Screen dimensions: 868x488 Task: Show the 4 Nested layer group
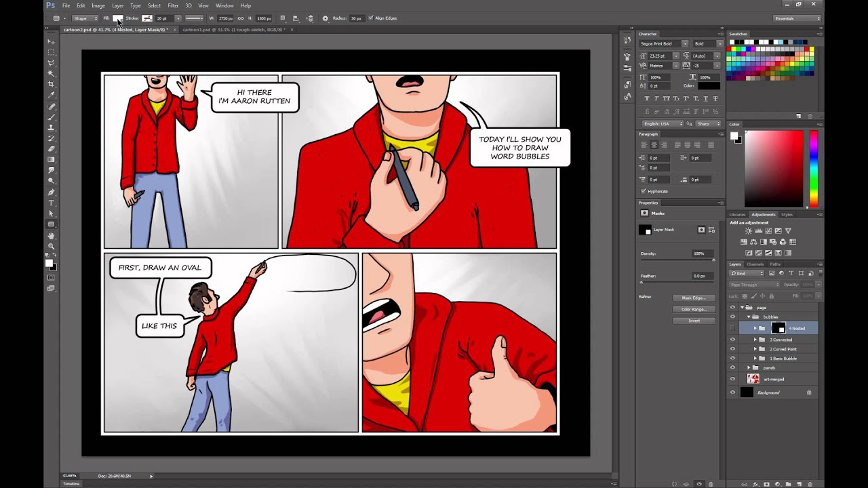pos(732,328)
